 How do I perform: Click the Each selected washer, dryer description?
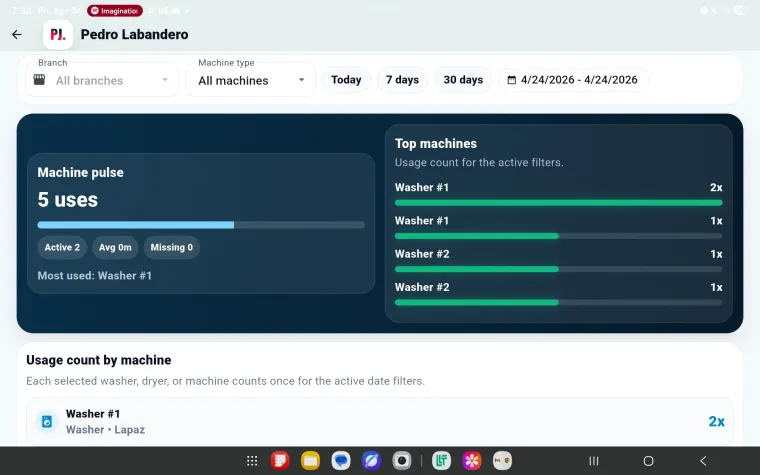pyautogui.click(x=225, y=381)
